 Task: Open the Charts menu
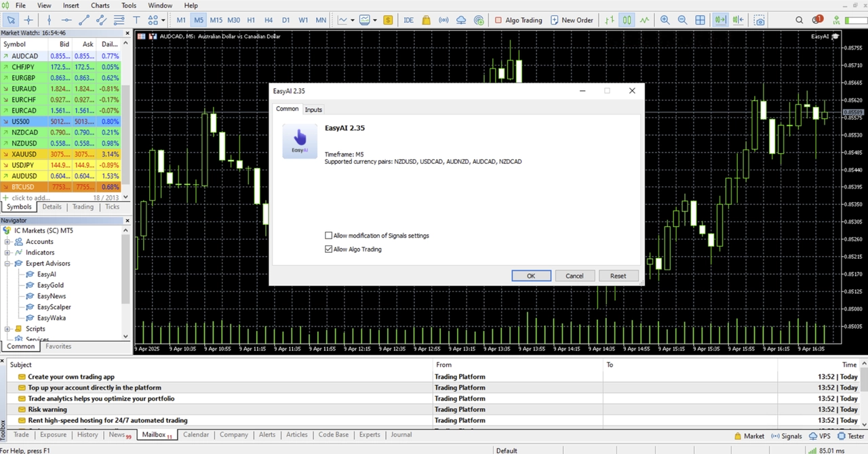100,5
